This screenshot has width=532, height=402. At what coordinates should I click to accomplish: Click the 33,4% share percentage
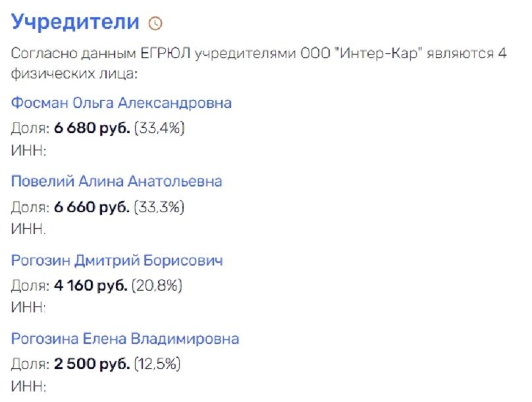click(x=159, y=129)
